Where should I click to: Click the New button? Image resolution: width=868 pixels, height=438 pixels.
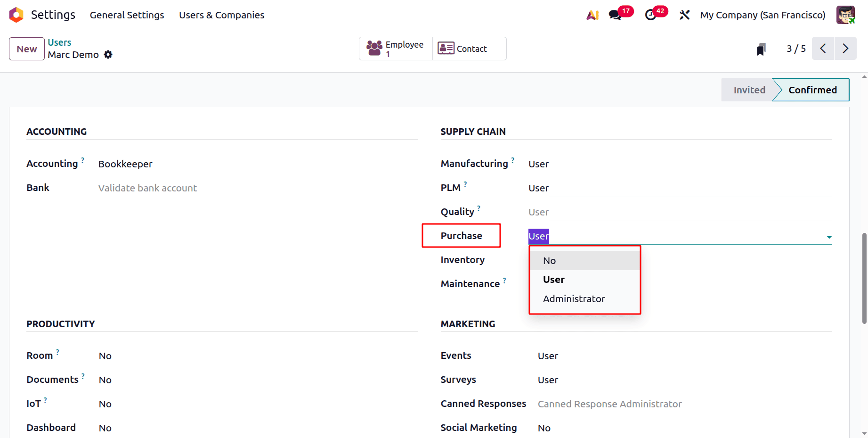[x=26, y=49]
